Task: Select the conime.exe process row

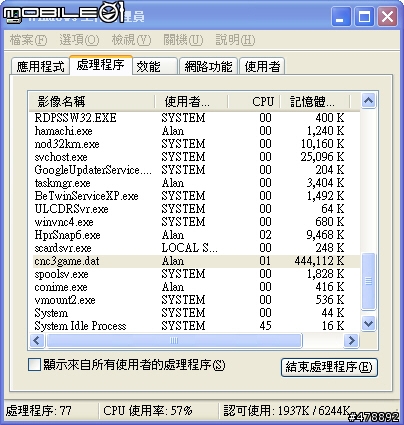Action: pyautogui.click(x=194, y=287)
